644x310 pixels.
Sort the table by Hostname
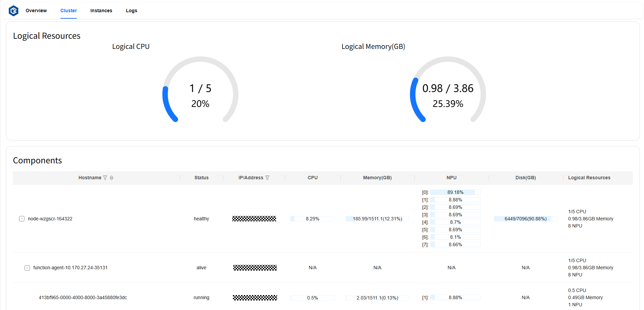point(112,178)
